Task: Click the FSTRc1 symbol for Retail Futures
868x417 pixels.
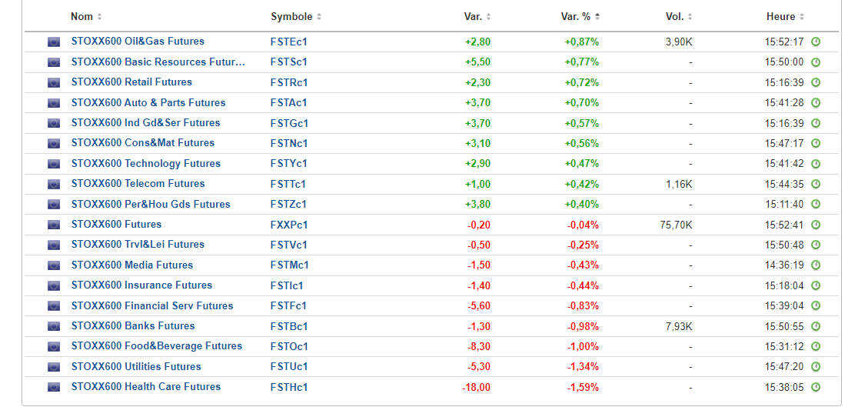Action: 289,82
